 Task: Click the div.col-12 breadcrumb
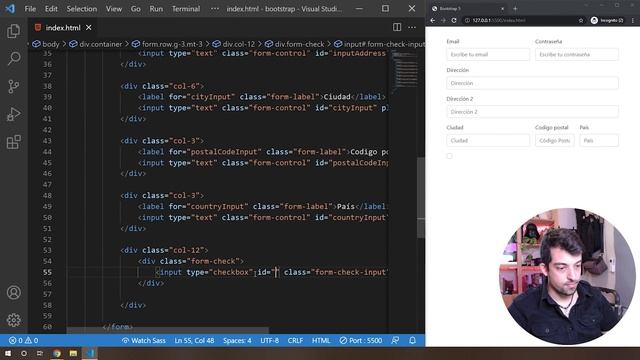click(x=234, y=44)
